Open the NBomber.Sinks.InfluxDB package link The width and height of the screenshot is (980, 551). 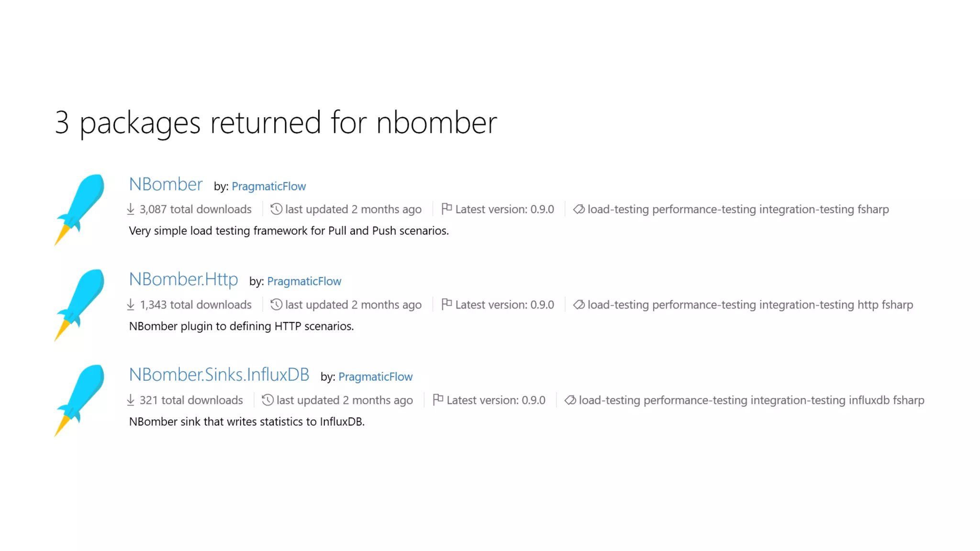(219, 375)
